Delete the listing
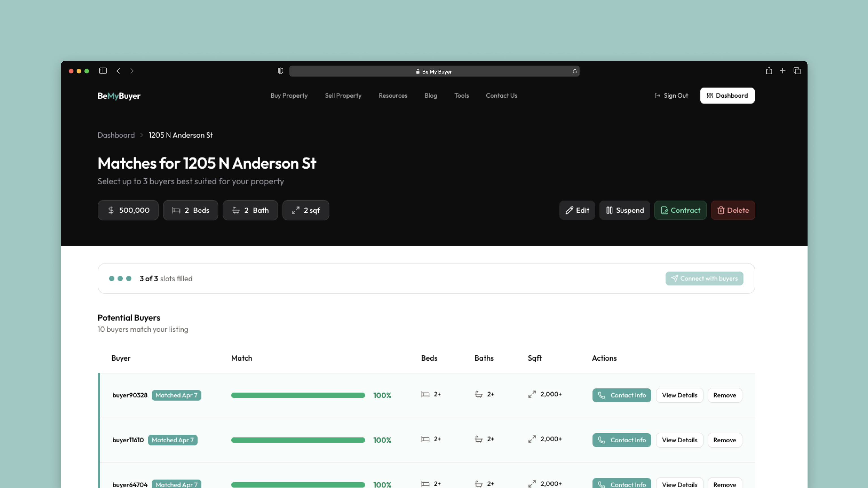 coord(733,210)
